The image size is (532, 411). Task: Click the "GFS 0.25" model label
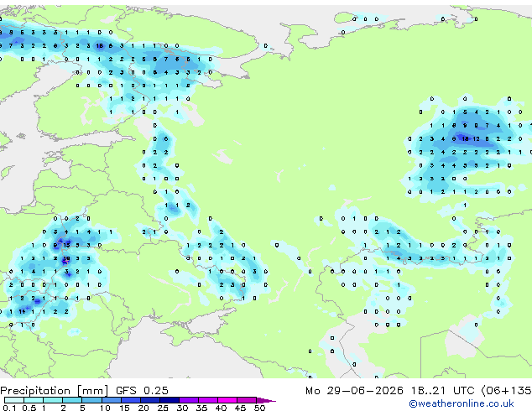click(142, 391)
